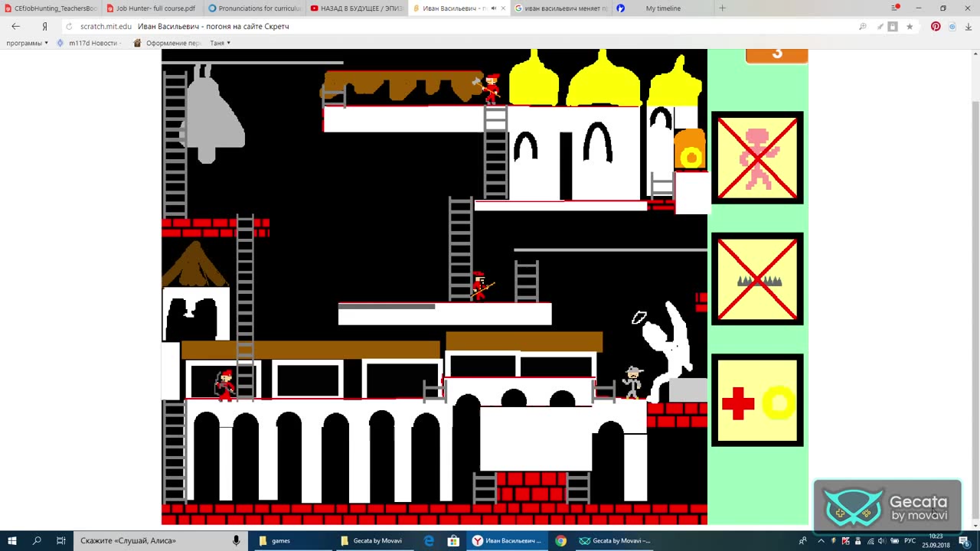The height and width of the screenshot is (551, 980).
Task: Click the large gray bell
Action: click(x=211, y=115)
